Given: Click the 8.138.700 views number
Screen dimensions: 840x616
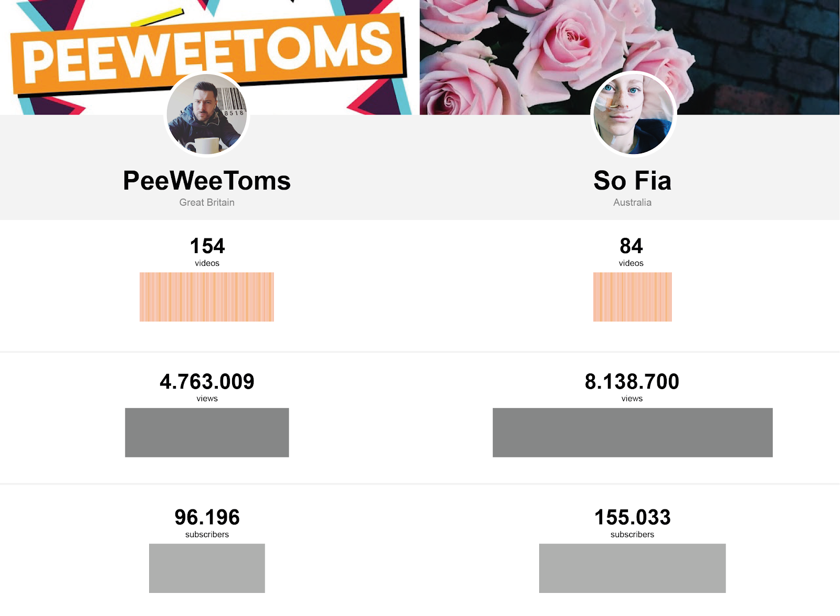Looking at the screenshot, I should coord(632,381).
